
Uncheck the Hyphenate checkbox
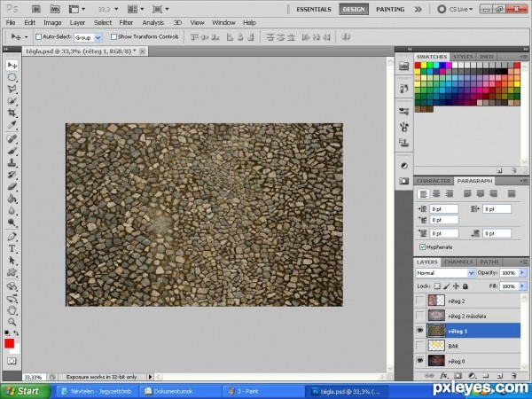click(422, 247)
